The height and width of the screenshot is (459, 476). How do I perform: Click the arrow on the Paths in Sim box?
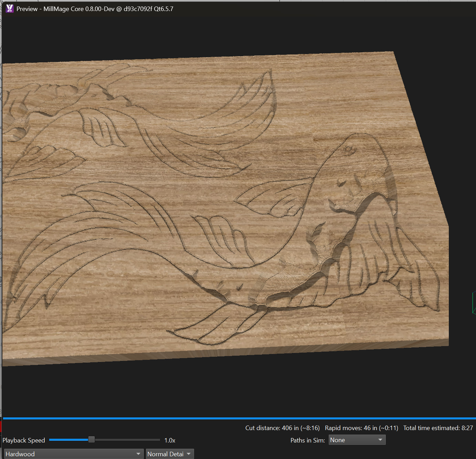(380, 440)
